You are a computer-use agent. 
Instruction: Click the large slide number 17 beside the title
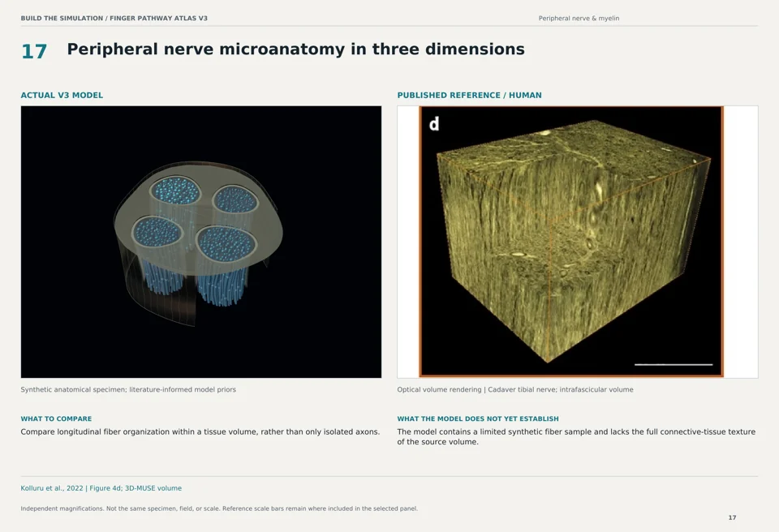34,52
